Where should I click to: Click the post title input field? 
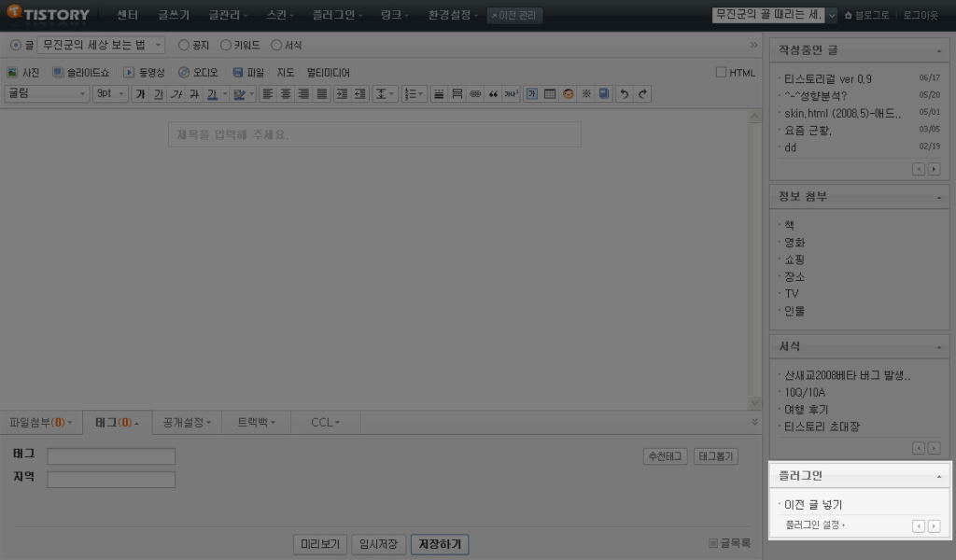pyautogui.click(x=374, y=134)
